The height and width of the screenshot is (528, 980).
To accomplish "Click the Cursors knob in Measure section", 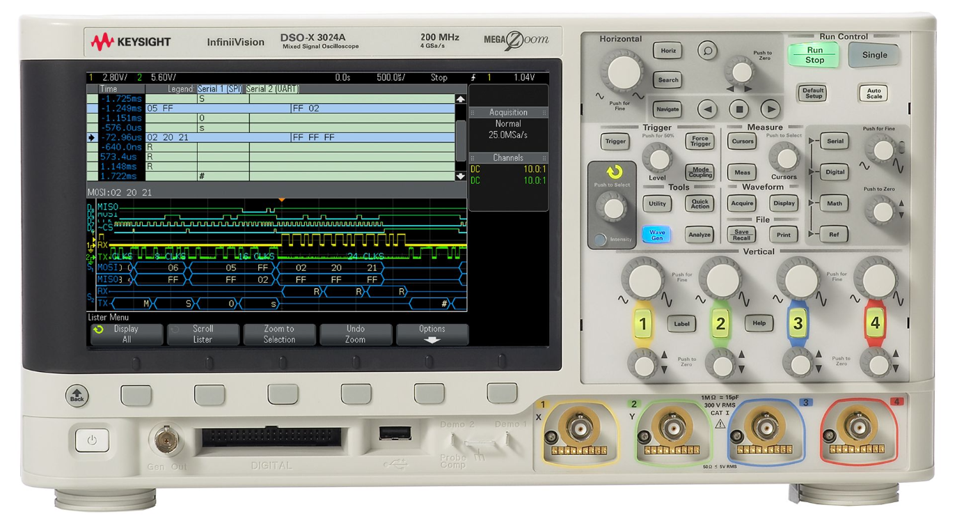I will (784, 158).
